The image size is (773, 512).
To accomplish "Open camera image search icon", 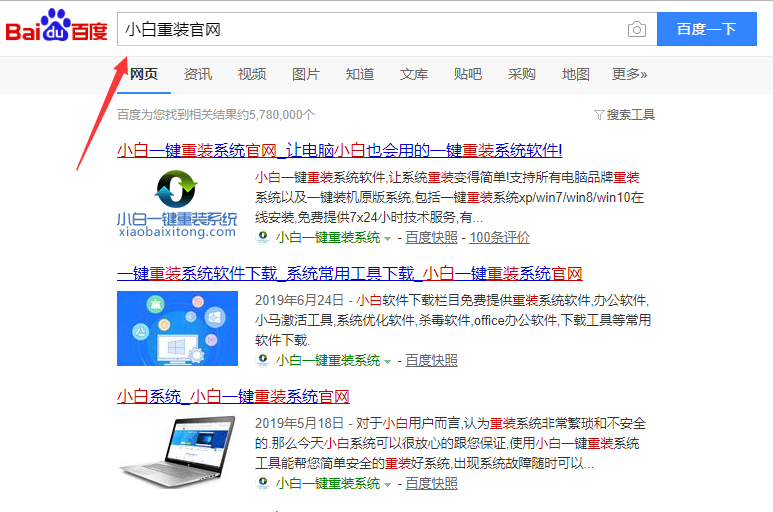I will (x=636, y=30).
